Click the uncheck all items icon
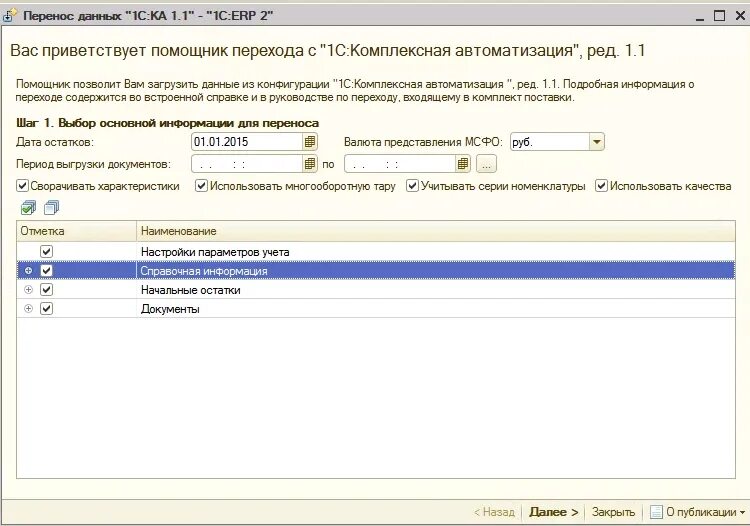The width and height of the screenshot is (750, 526). [x=52, y=208]
